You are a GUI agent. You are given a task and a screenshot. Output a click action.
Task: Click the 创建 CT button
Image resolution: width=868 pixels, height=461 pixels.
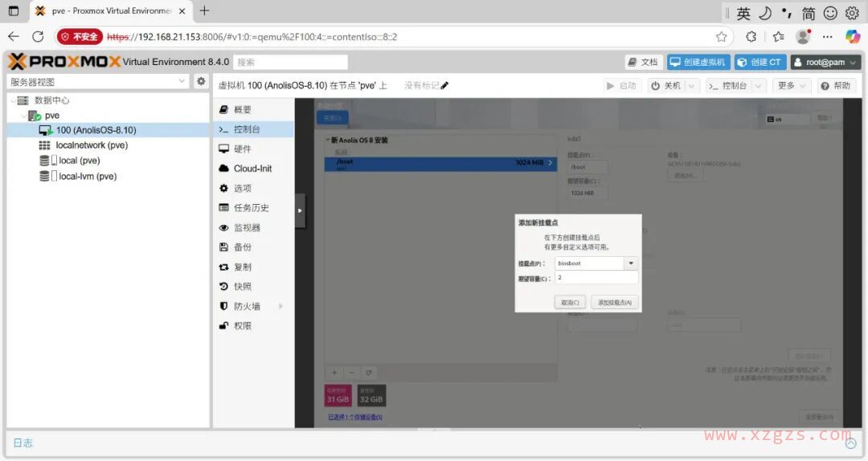[x=759, y=62]
